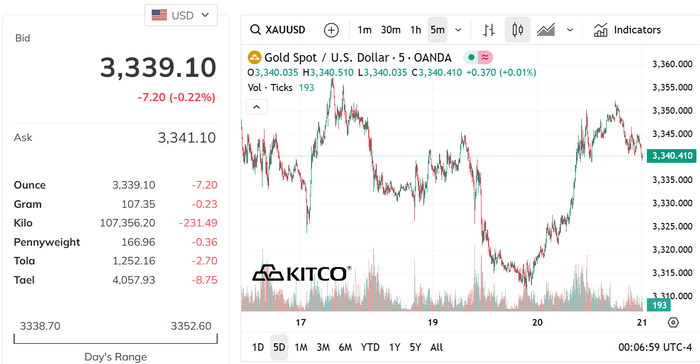The height and width of the screenshot is (364, 700).
Task: Choose the 30m interval button
Action: tap(391, 30)
